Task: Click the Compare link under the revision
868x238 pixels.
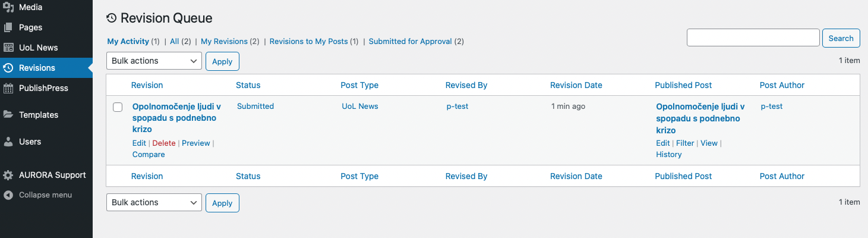Action: pos(149,155)
